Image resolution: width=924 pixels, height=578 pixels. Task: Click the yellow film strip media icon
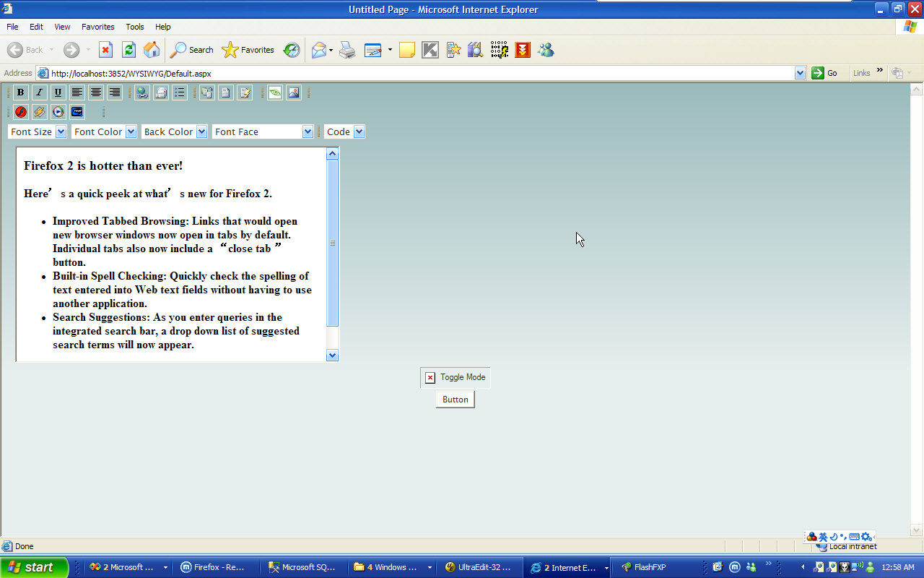tap(40, 112)
